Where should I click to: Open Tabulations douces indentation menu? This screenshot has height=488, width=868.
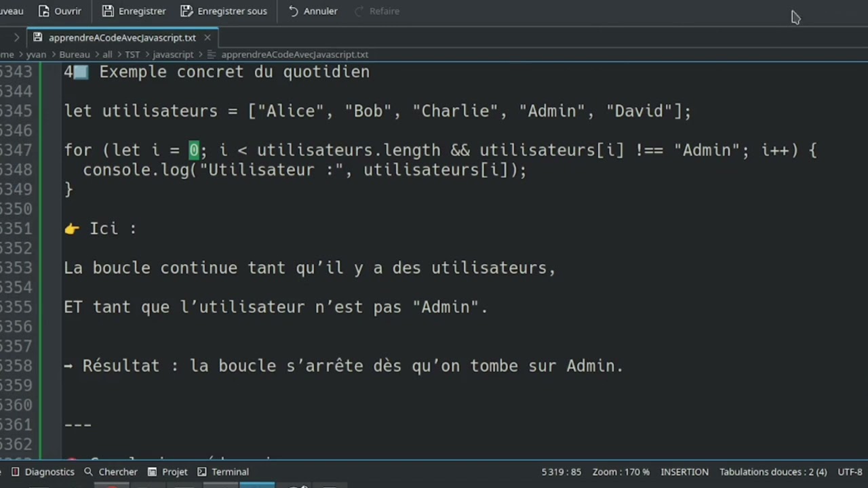click(x=773, y=472)
